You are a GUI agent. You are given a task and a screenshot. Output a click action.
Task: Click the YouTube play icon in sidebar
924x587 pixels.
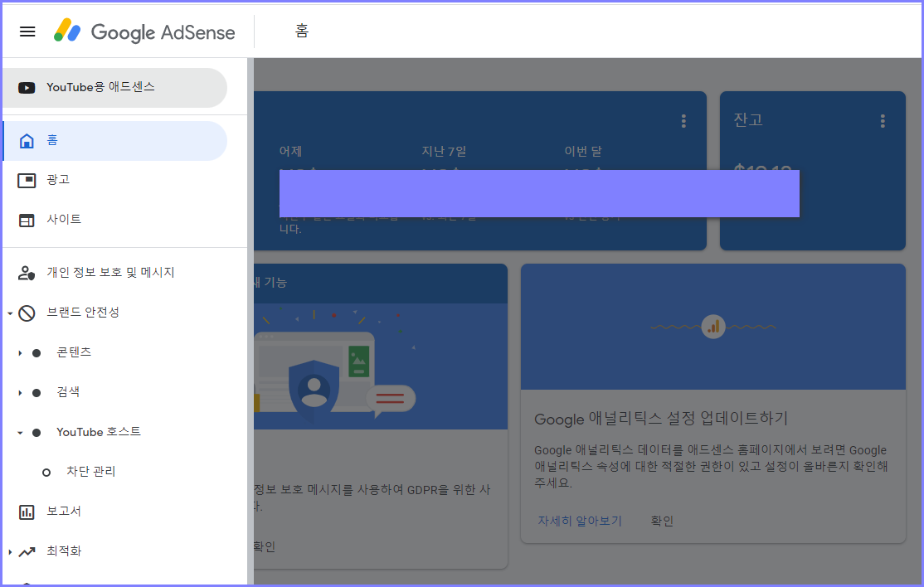27,88
